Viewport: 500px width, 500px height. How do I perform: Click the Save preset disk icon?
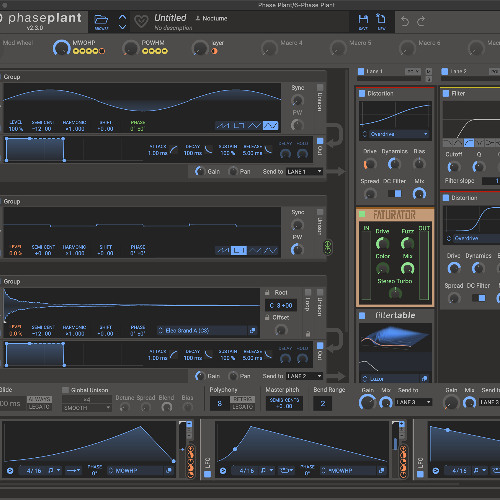point(363,19)
